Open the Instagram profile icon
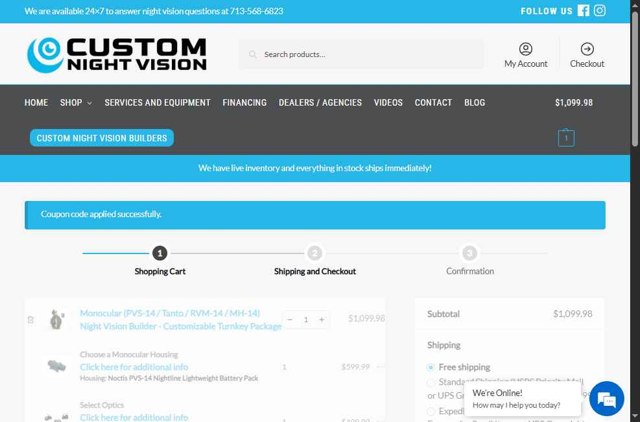Image resolution: width=640 pixels, height=422 pixels. pos(599,11)
